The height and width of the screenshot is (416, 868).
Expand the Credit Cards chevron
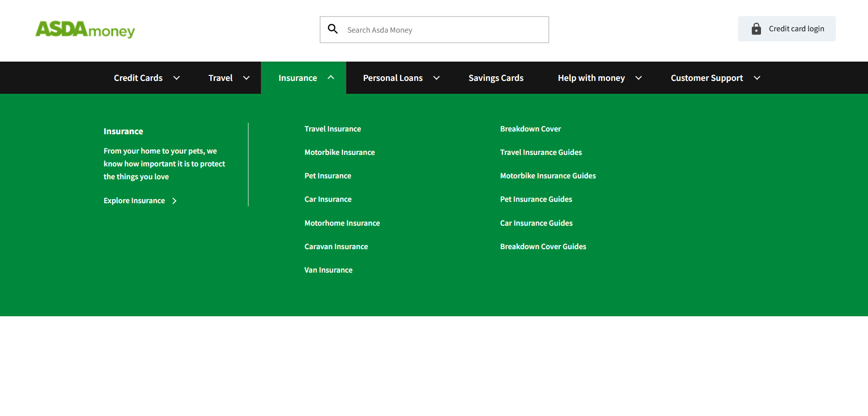[176, 78]
